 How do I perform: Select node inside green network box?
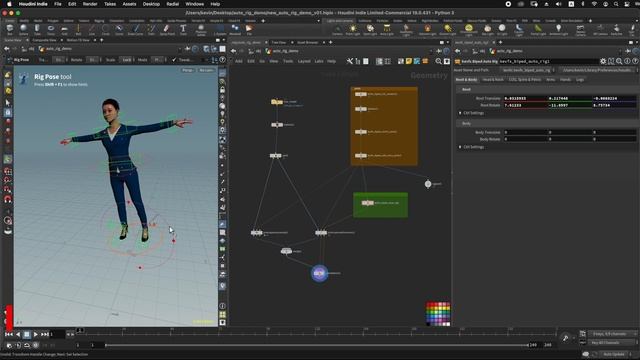[367, 203]
